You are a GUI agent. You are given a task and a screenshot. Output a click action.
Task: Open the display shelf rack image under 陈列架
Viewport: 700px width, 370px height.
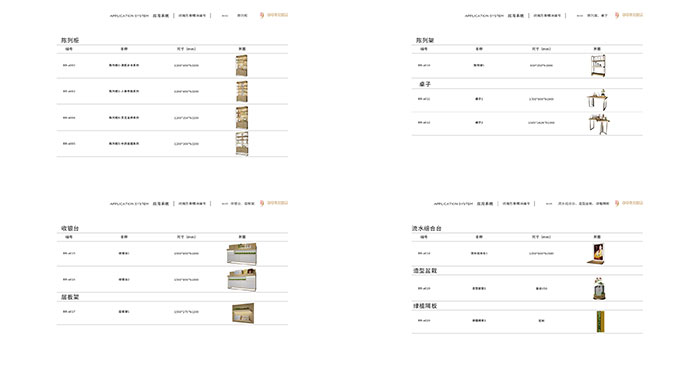(598, 66)
